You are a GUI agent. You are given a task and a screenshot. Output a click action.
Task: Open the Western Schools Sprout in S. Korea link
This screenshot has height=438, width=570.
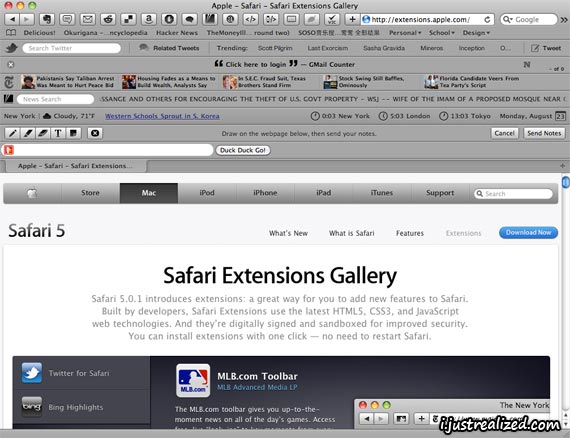(162, 116)
